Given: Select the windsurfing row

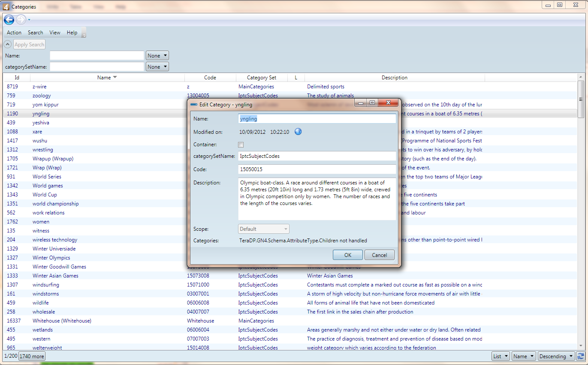Looking at the screenshot, I should [291, 285].
